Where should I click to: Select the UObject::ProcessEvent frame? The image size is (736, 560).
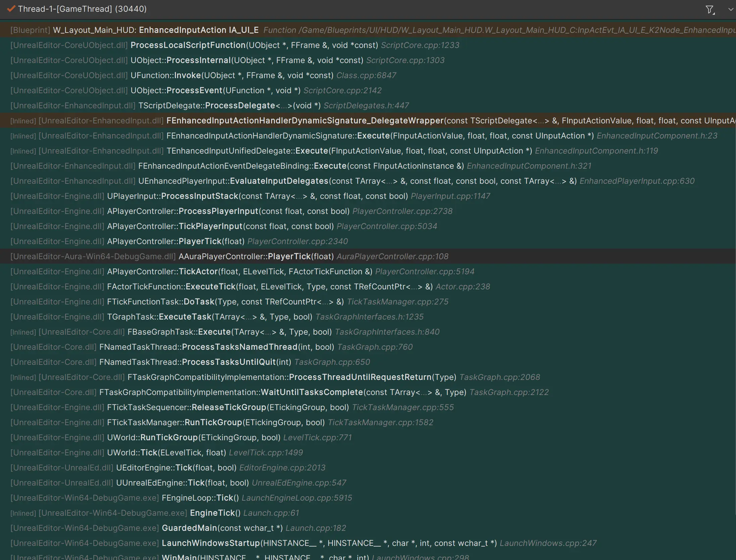coord(194,91)
